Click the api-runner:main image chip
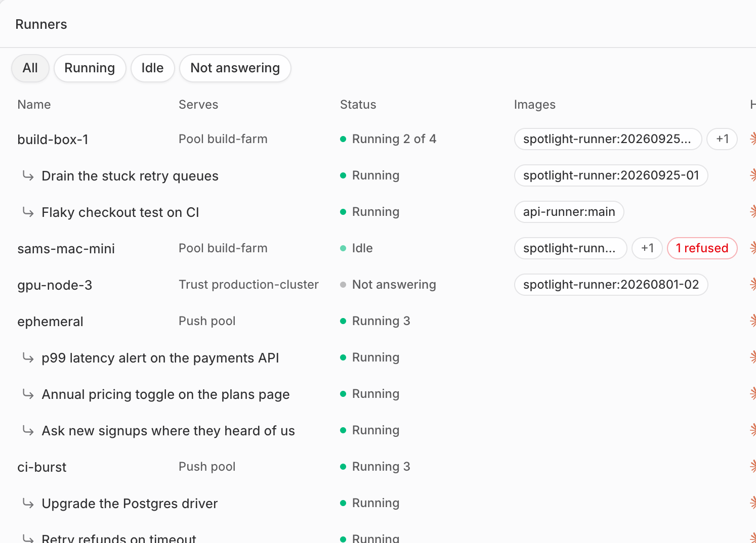The image size is (756, 543). tap(569, 212)
